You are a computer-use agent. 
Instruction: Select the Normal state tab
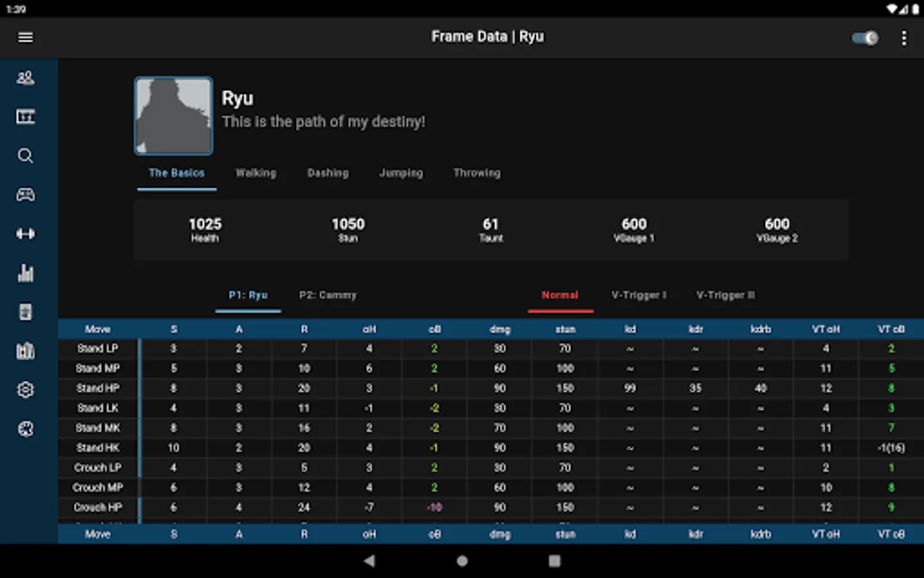[x=560, y=295]
